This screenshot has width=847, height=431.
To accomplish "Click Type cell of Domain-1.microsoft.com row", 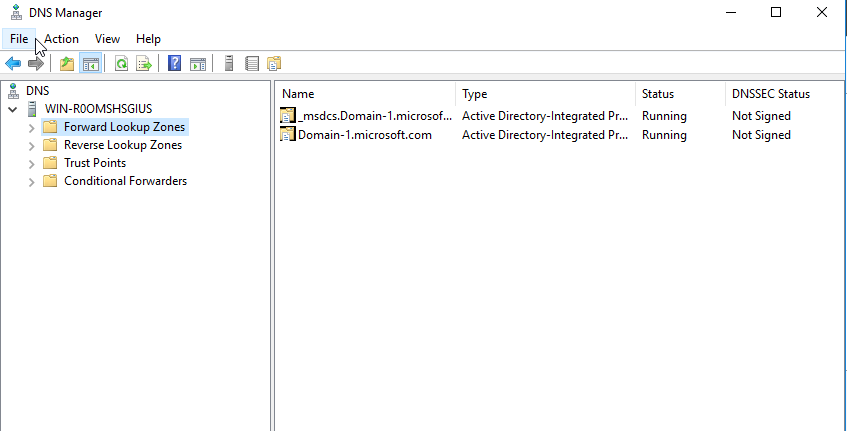I will [545, 134].
